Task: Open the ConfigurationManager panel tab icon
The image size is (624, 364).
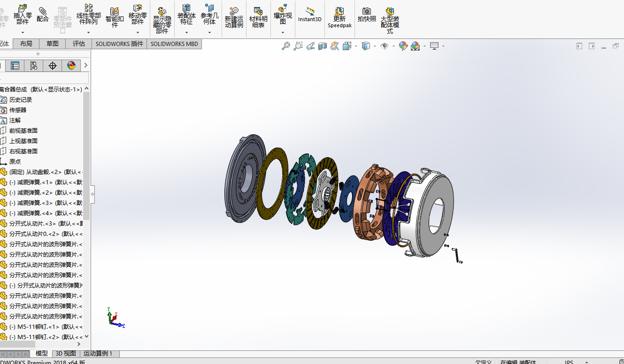Action: click(33, 66)
